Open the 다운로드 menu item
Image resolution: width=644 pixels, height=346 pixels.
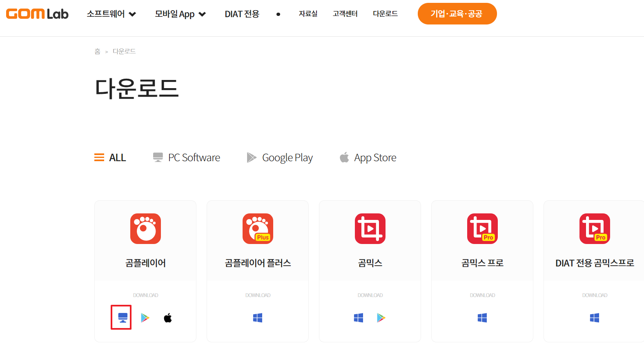tap(385, 14)
